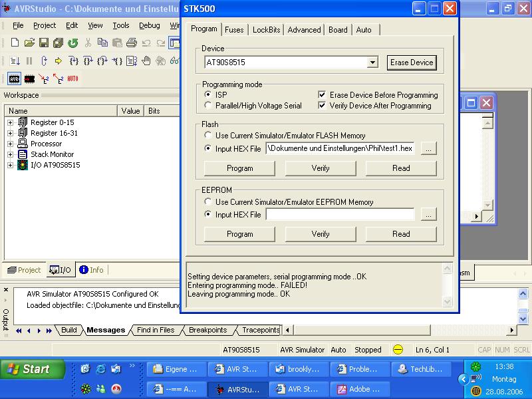Viewport: 532px width, 399px height.
Task: Select the ISP programming mode
Action: [x=208, y=94]
